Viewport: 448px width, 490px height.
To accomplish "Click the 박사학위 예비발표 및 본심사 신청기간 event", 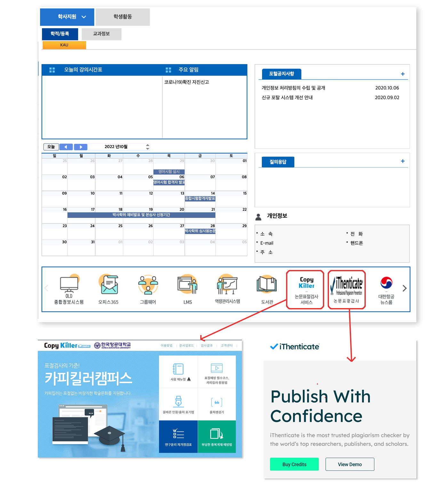I will 141,215.
